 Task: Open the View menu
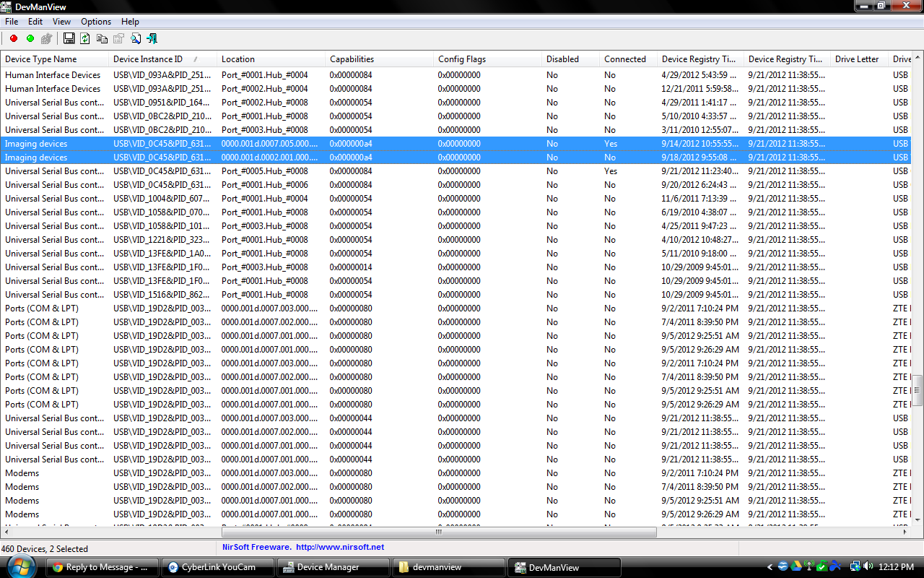tap(61, 22)
